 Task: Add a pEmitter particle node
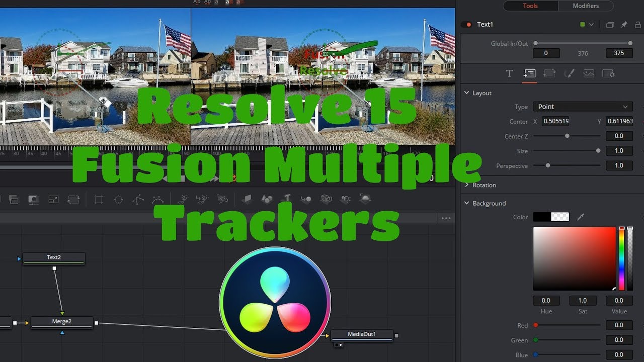click(184, 200)
